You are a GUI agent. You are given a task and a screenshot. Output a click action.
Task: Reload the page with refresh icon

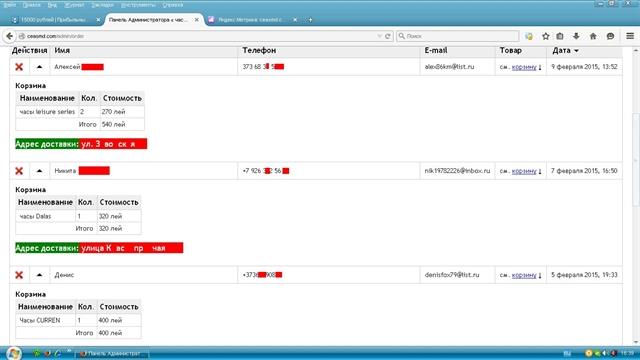point(388,36)
